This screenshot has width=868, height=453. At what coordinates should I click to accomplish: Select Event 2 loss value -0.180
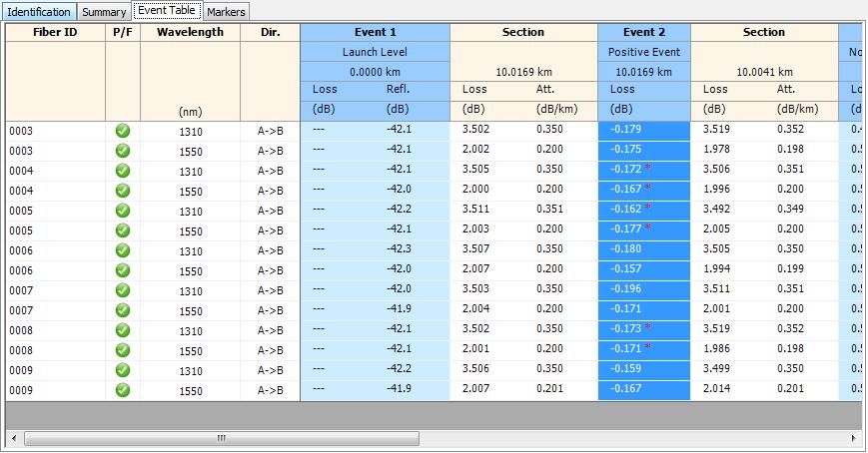(625, 248)
